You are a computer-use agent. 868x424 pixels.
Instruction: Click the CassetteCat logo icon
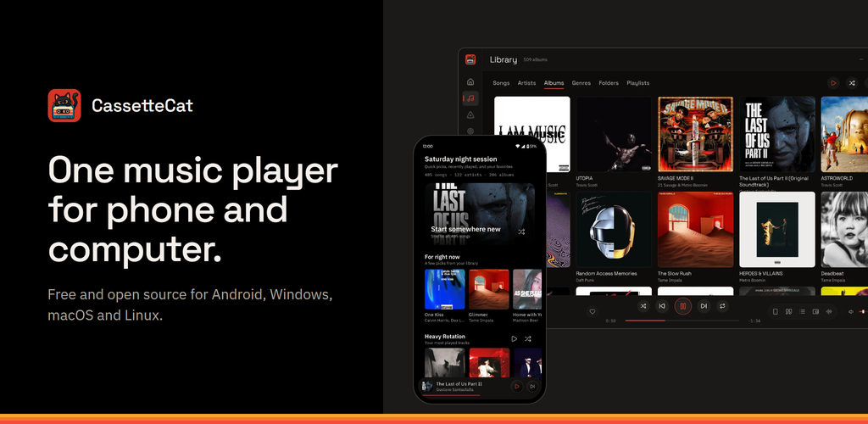coord(64,105)
